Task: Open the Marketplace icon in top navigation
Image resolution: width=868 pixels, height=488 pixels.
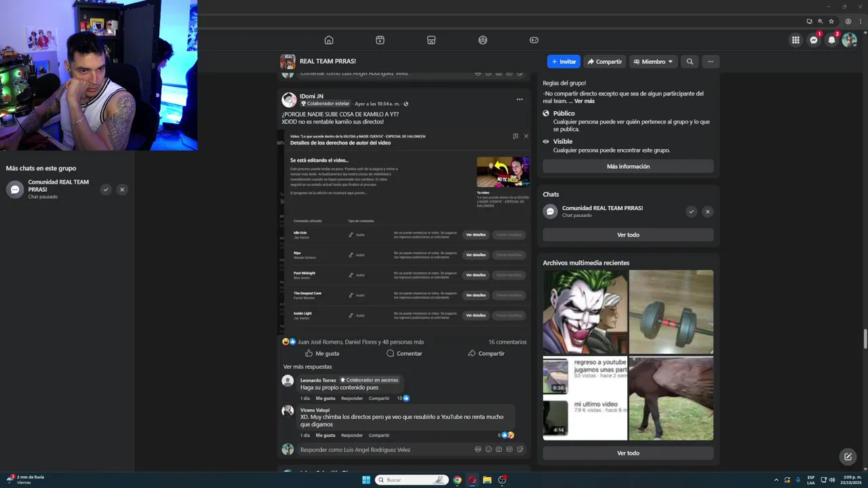Action: tap(431, 40)
